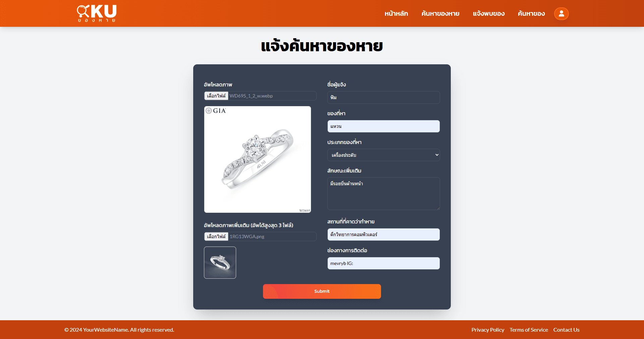This screenshot has height=339, width=644.
Task: Click the Contact Us footer link
Action: [566, 330]
